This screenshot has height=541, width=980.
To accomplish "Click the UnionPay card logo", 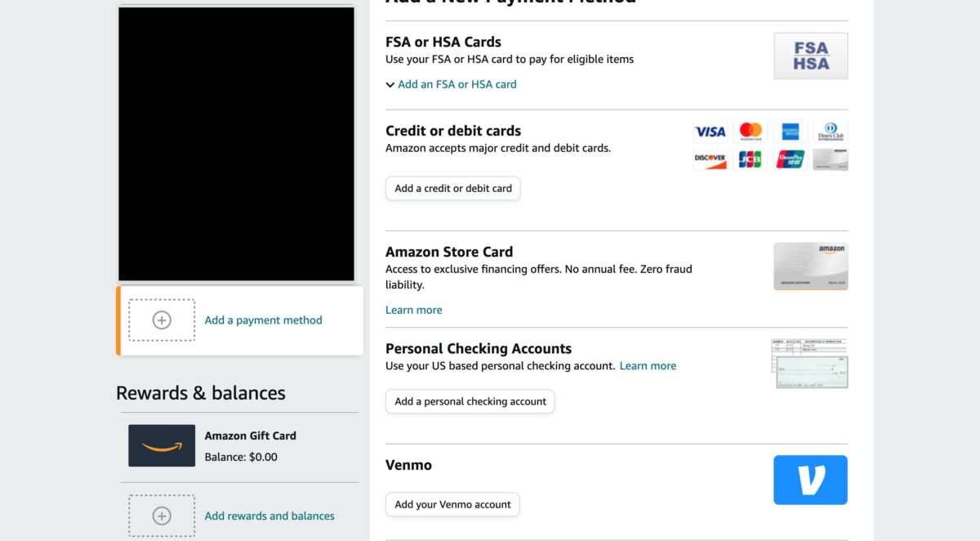I will click(x=790, y=159).
